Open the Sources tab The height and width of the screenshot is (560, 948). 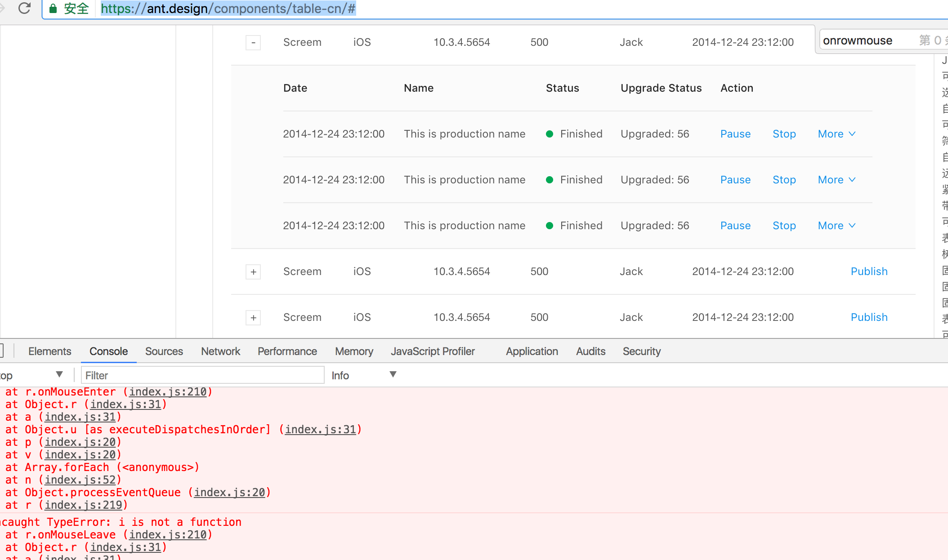[164, 351]
